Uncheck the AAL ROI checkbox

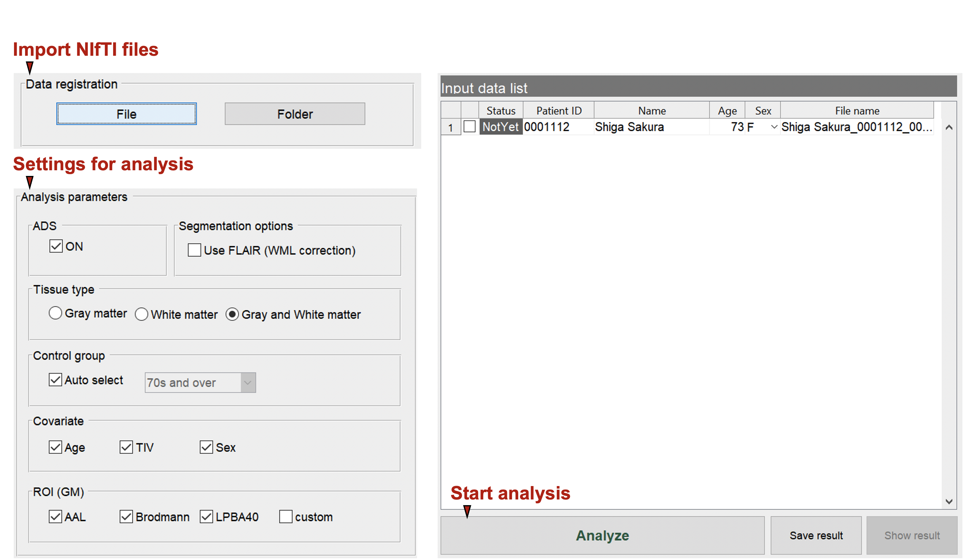[55, 516]
